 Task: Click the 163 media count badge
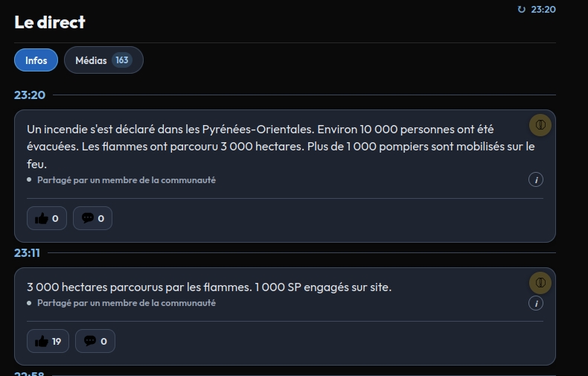(x=122, y=60)
